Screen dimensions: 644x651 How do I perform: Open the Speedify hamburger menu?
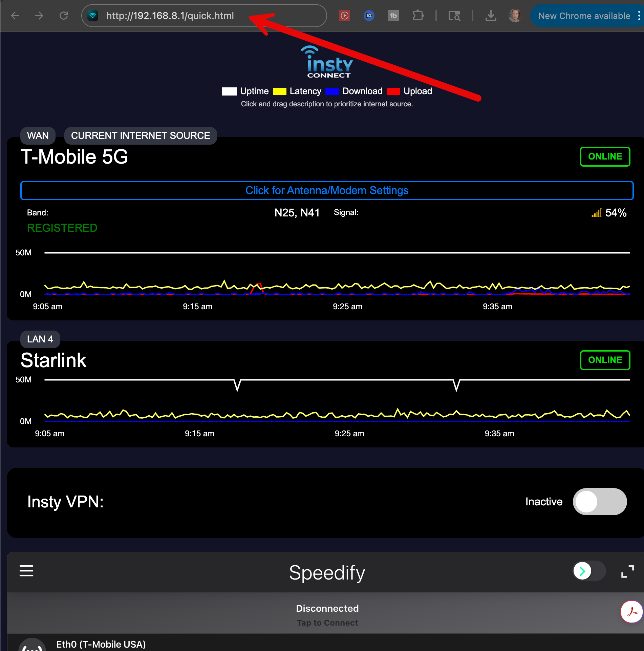point(26,571)
